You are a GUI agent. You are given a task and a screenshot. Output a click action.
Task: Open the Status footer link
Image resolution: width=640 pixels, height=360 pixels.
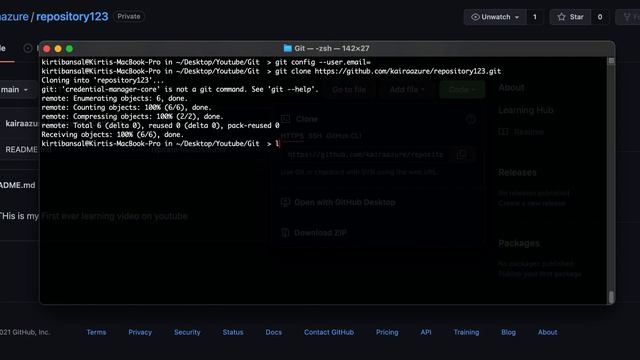coord(233,332)
